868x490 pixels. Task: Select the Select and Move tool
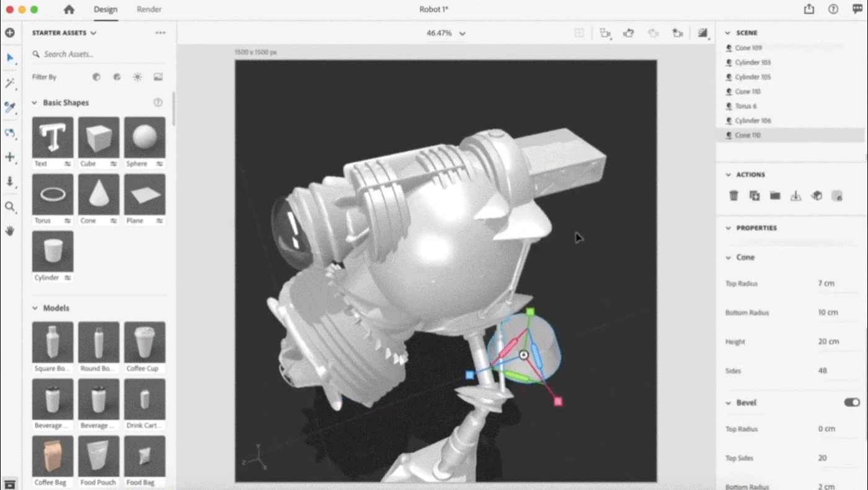click(10, 58)
